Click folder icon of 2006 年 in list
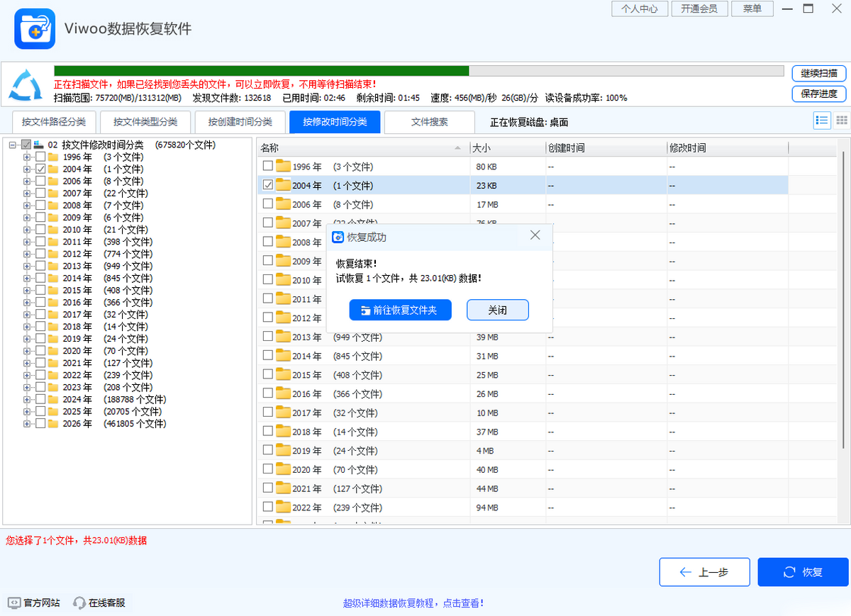This screenshot has height=616, width=851. click(284, 204)
